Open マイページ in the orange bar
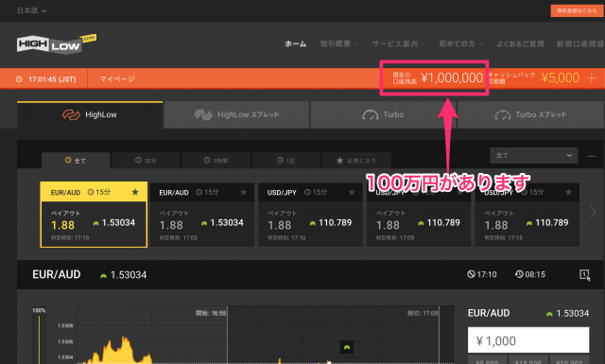This screenshot has width=605, height=364. click(117, 78)
